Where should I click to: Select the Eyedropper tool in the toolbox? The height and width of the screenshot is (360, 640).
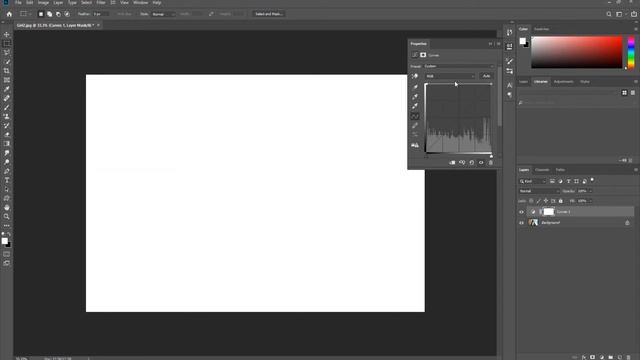click(7, 89)
